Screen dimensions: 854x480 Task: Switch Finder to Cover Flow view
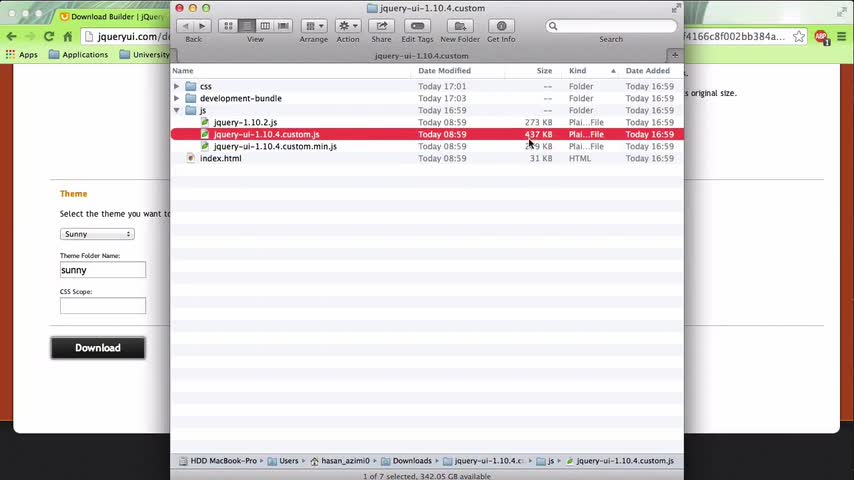[x=283, y=26]
